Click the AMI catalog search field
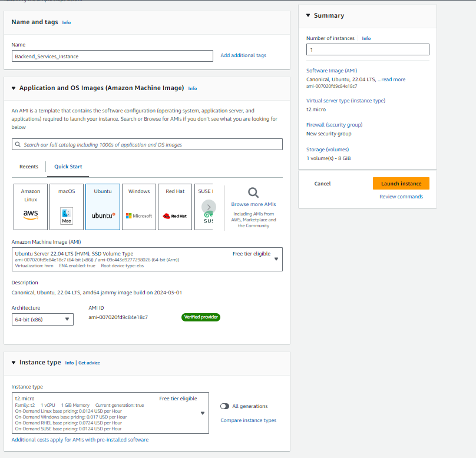 pos(147,144)
